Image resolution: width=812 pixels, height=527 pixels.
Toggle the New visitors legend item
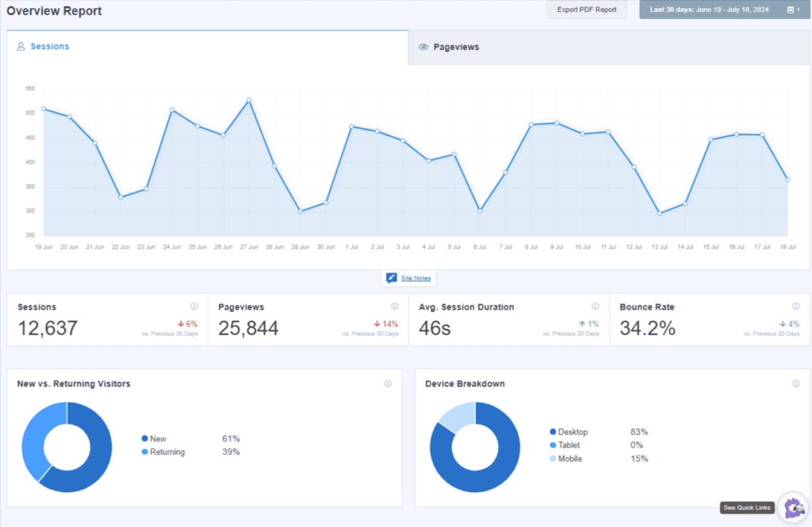click(158, 439)
